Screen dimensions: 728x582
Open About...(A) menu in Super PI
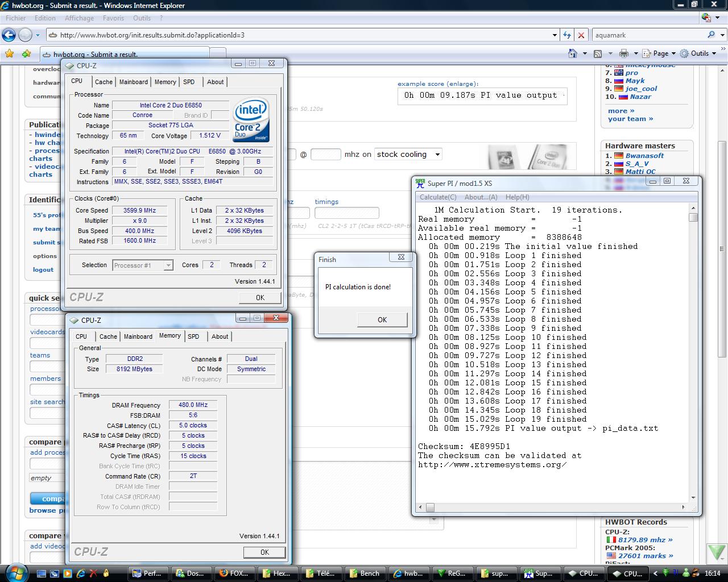481,197
